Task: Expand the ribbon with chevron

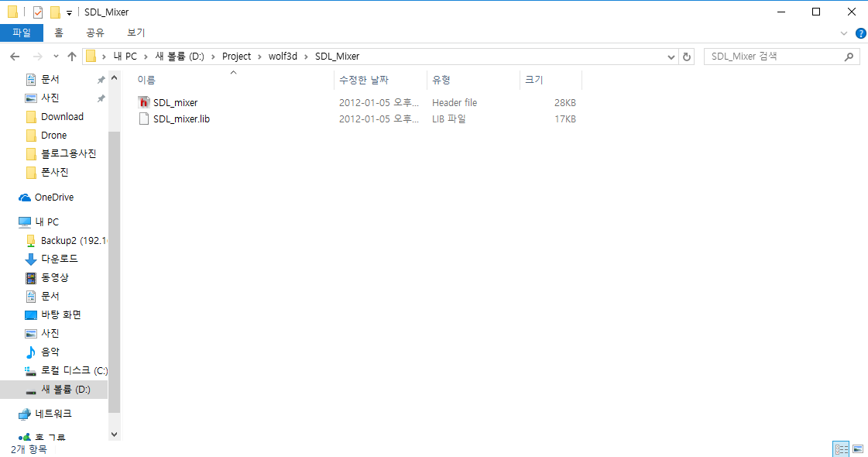Action: 844,33
